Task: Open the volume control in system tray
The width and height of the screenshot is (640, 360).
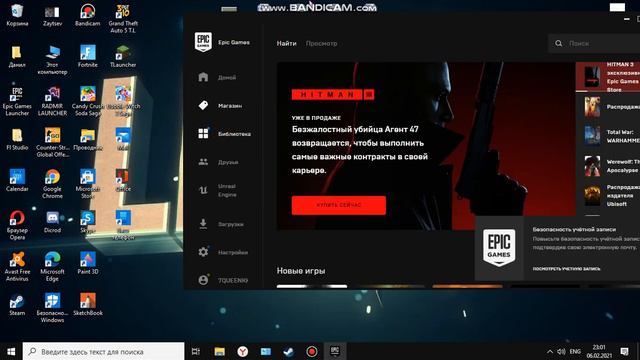Action: (x=561, y=351)
